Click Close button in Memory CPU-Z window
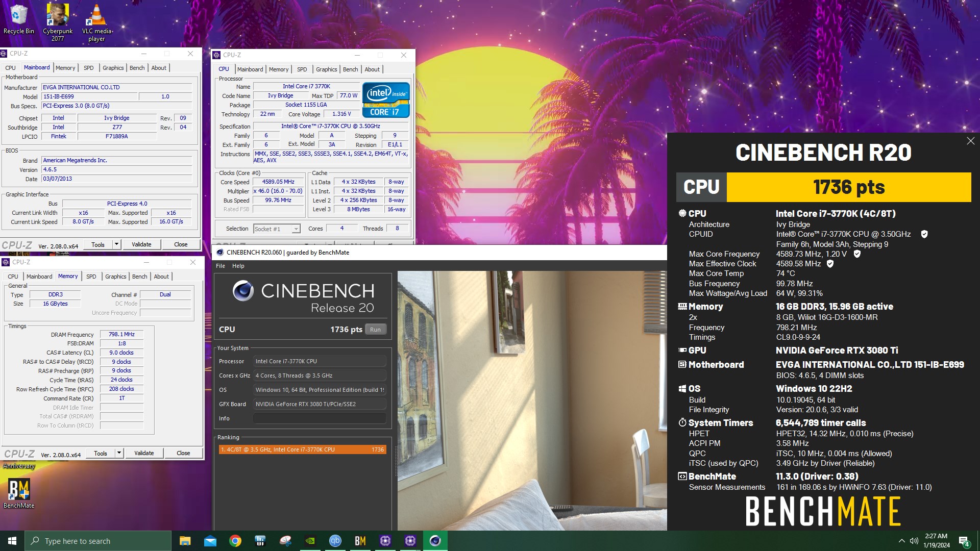 (x=183, y=453)
